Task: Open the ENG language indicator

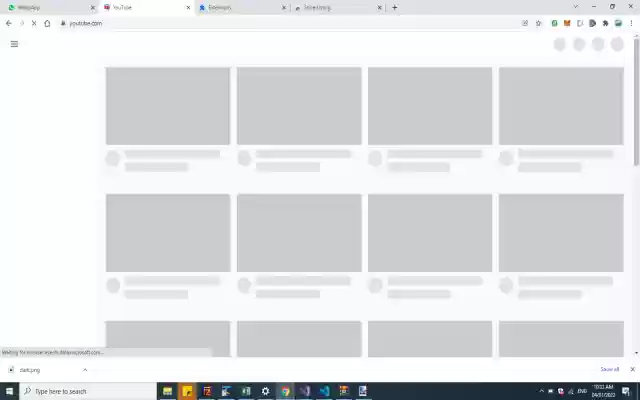Action: pos(582,391)
